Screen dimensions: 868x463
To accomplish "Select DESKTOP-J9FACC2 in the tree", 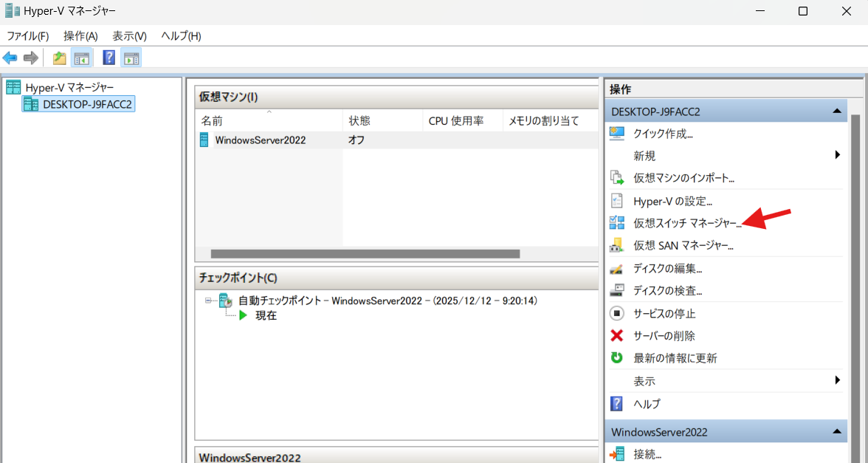I will click(87, 104).
